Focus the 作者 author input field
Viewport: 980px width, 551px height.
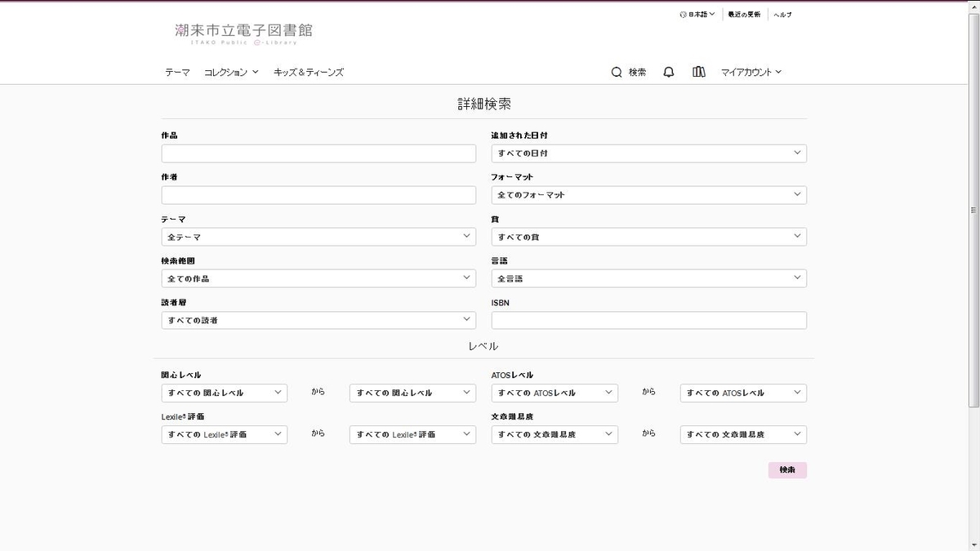click(x=318, y=195)
